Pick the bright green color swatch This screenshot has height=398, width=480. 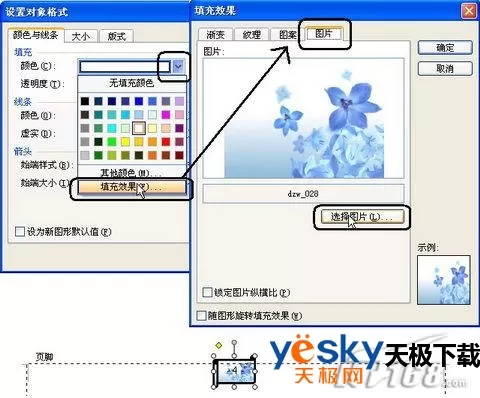[112, 142]
